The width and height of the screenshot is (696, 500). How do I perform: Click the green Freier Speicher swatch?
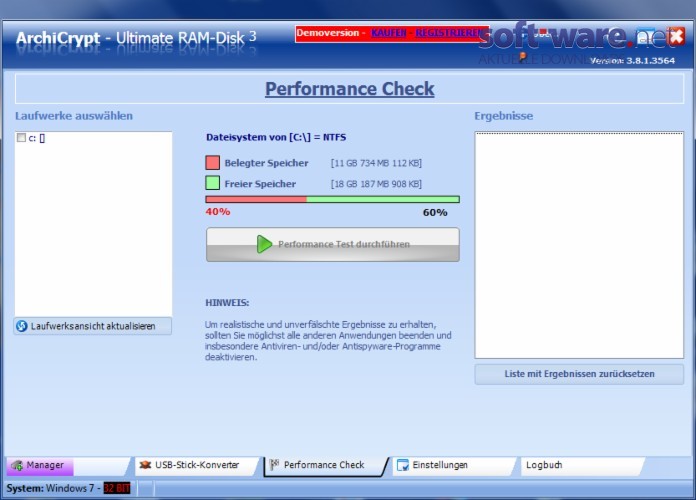pyautogui.click(x=213, y=183)
